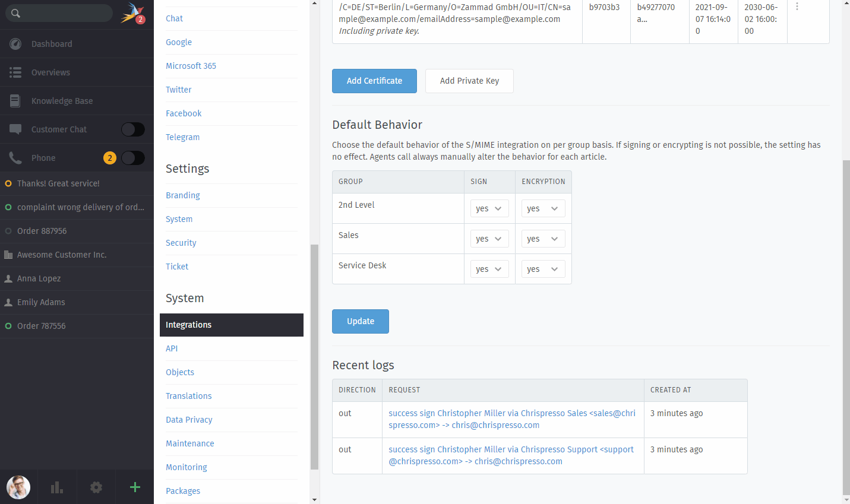Open the Awesome Customer Inc. tab

click(77, 255)
